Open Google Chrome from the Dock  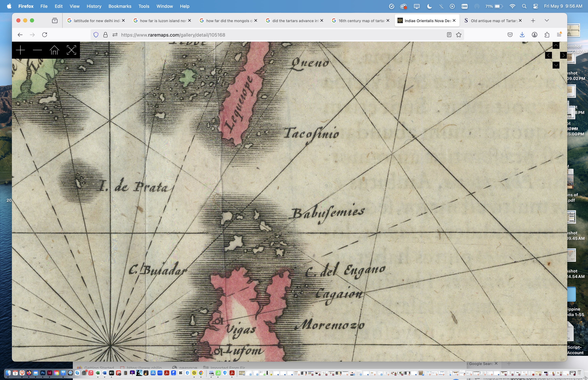pos(201,373)
